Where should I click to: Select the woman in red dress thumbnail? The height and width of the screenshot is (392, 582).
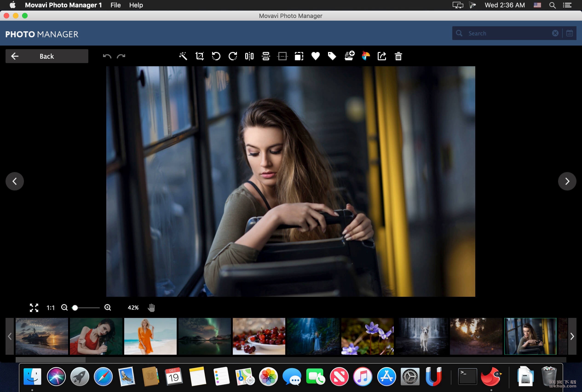[96, 336]
